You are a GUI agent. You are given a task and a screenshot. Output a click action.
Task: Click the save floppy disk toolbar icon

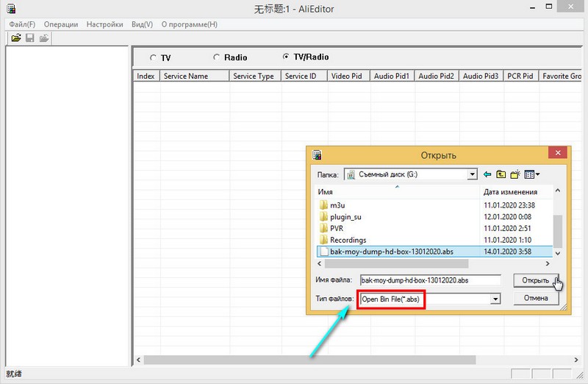(30, 38)
